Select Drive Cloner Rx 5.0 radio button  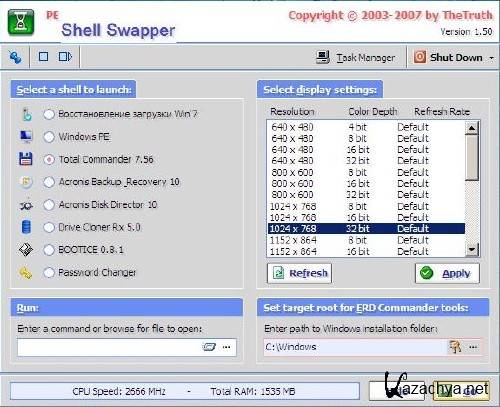point(49,227)
